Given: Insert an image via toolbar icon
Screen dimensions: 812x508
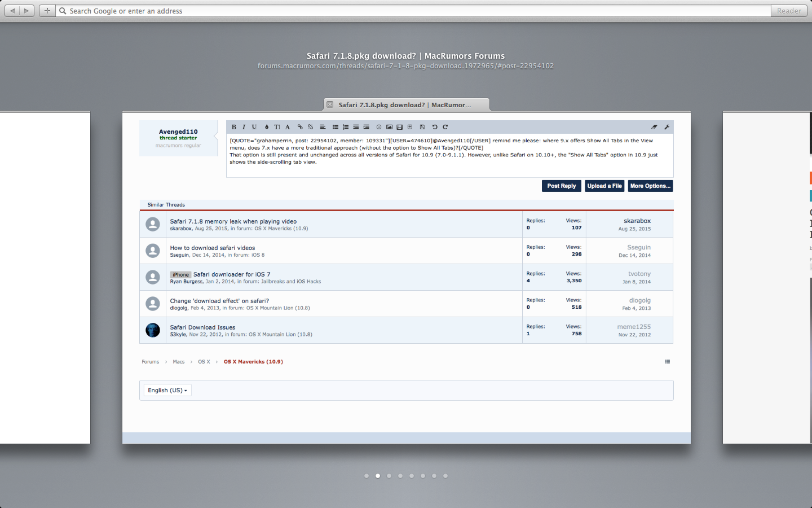Looking at the screenshot, I should tap(389, 127).
